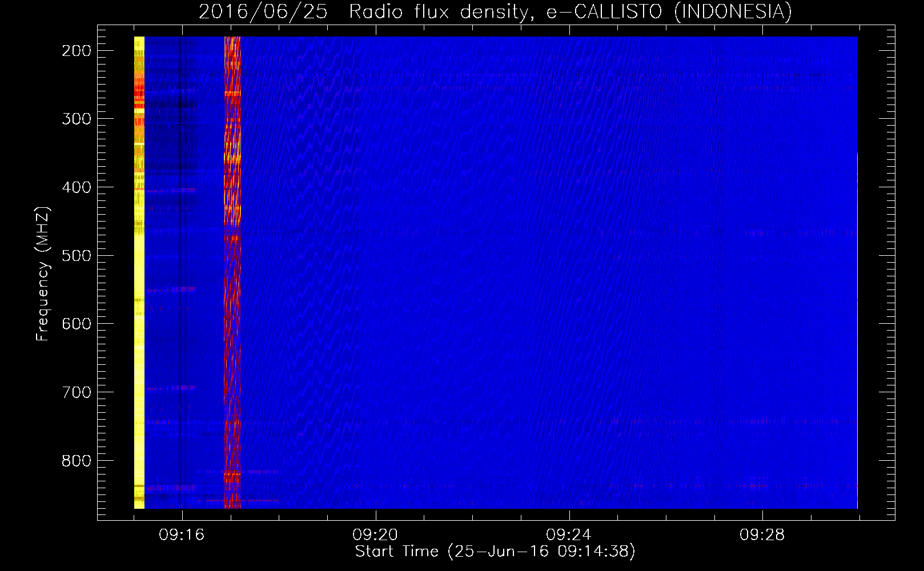The width and height of the screenshot is (924, 571).
Task: Click the 'Frequency (MHZ)' axis label
Action: [43, 274]
